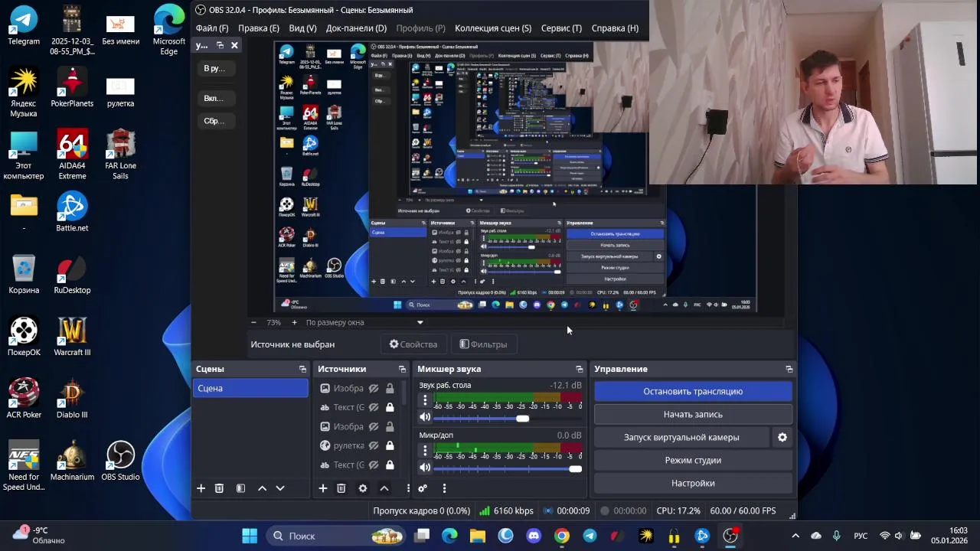
Task: Open Правка (E) menu
Action: point(259,28)
